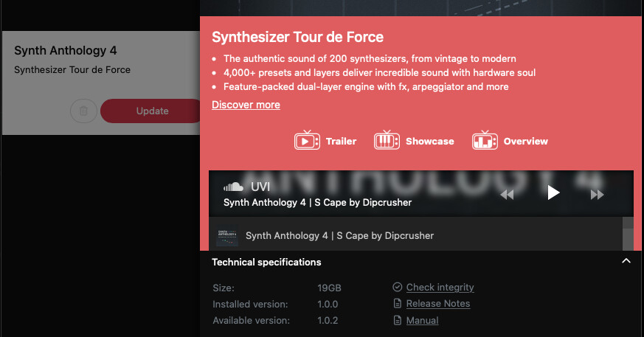Click the playlist track artwork thumbnail
The height and width of the screenshot is (337, 644).
pyautogui.click(x=227, y=237)
